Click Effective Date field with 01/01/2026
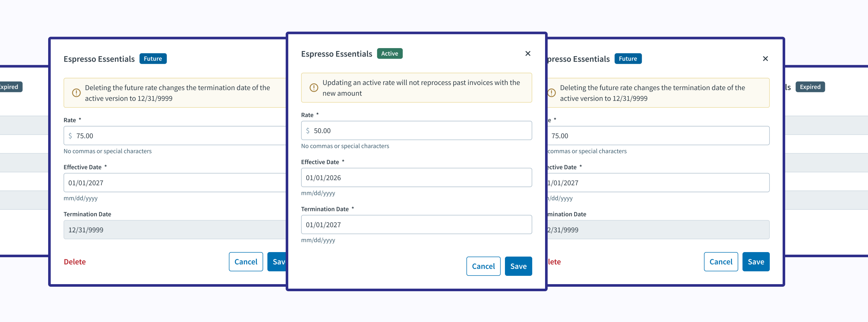 click(x=416, y=177)
